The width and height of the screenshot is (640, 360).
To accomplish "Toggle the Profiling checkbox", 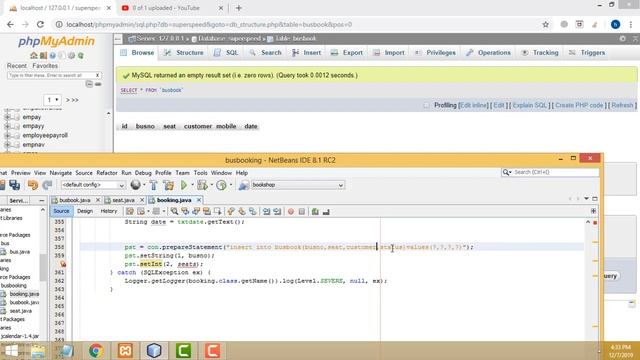I will [x=427, y=105].
